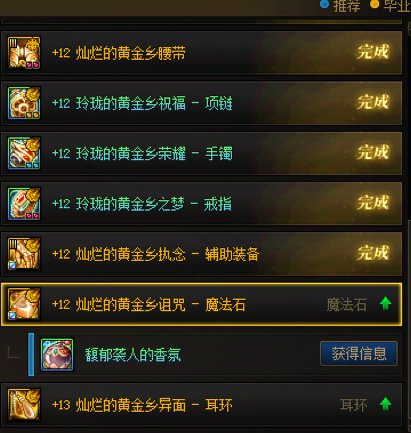Click the 馥郁袭人的香氛 item icon
Image resolution: width=411 pixels, height=433 pixels.
(x=57, y=355)
